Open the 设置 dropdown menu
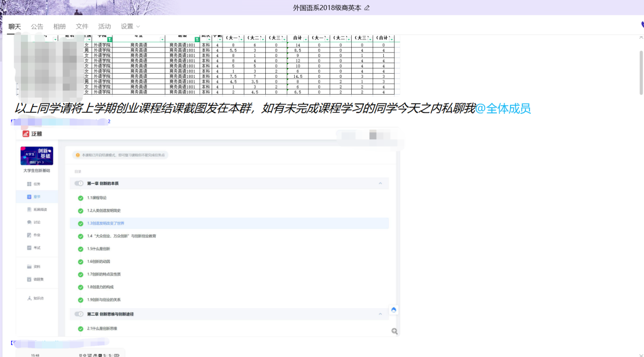Screen dimensions: 644x357 130,26
